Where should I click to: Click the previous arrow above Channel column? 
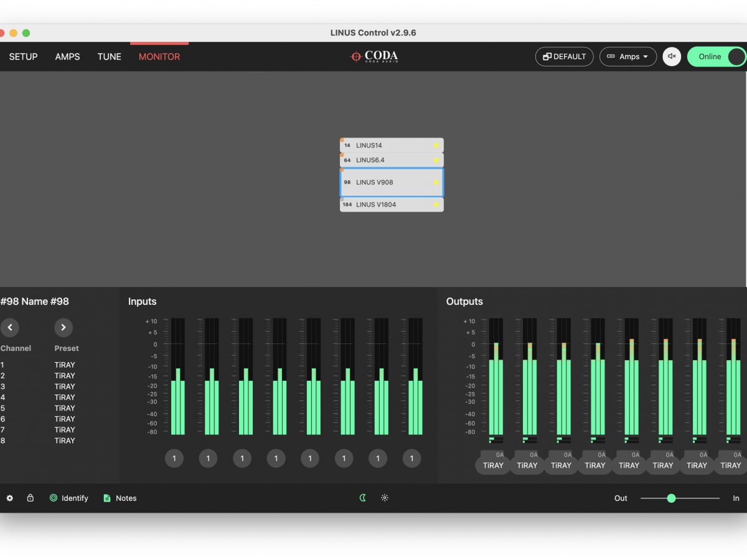click(10, 327)
